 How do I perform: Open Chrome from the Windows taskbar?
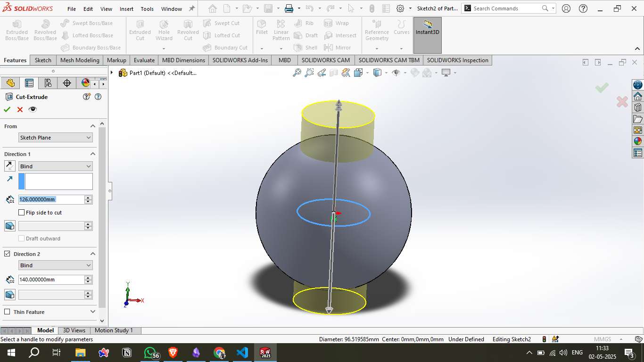pyautogui.click(x=219, y=353)
